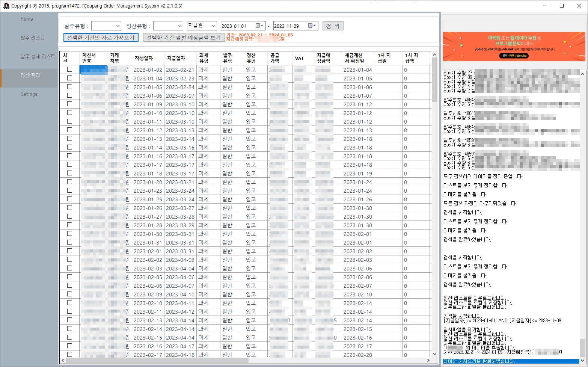The height and width of the screenshot is (367, 588).
Task: Click the 선택한 기간 월별 예상금액 보기 button
Action: coord(184,37)
